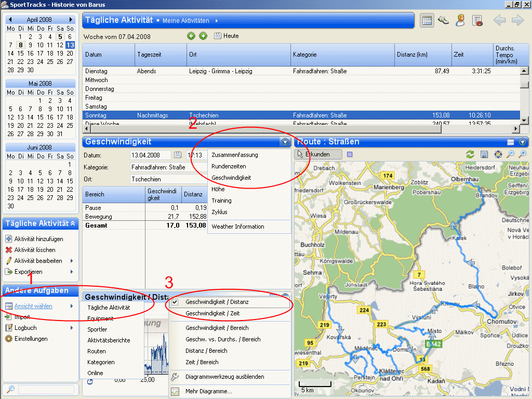
Task: Select Geschwindigkeit / Zeit chart option
Action: pyautogui.click(x=213, y=313)
